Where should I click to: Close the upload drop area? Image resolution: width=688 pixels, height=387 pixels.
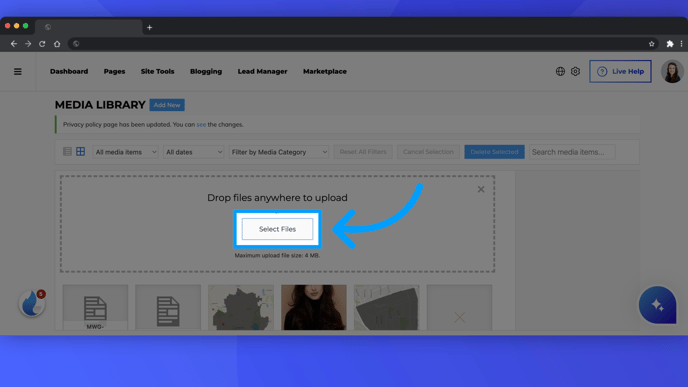[481, 189]
